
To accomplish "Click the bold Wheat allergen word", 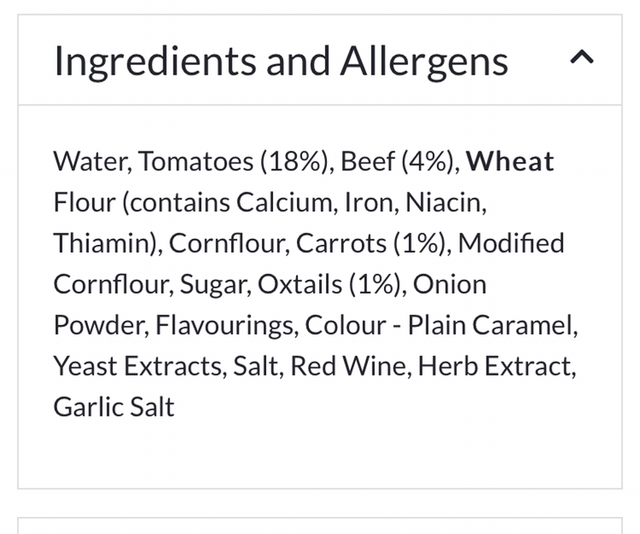I will click(510, 161).
